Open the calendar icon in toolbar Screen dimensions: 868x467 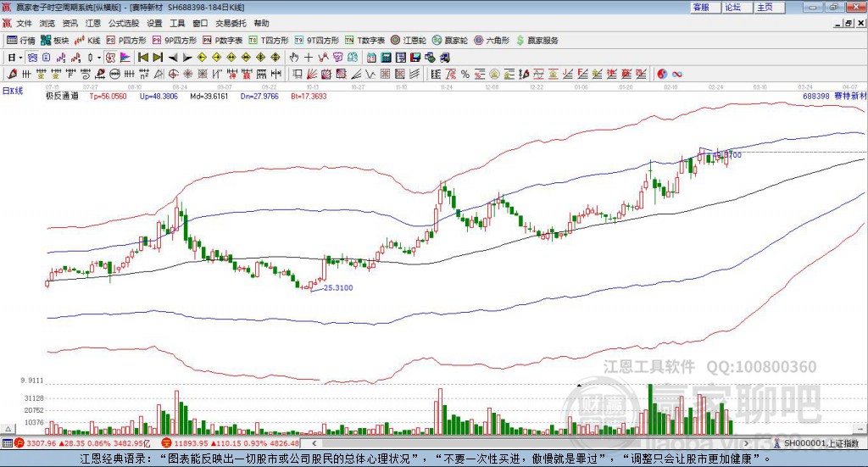371,58
